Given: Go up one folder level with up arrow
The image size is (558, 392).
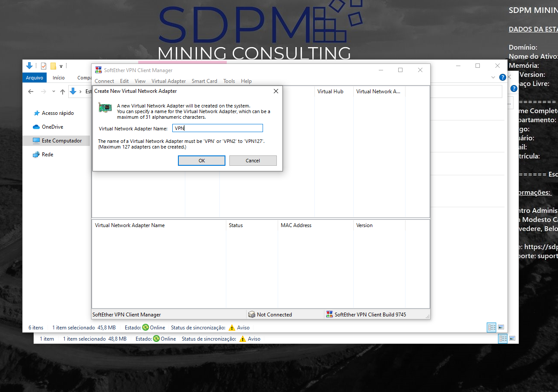Looking at the screenshot, I should [x=63, y=92].
